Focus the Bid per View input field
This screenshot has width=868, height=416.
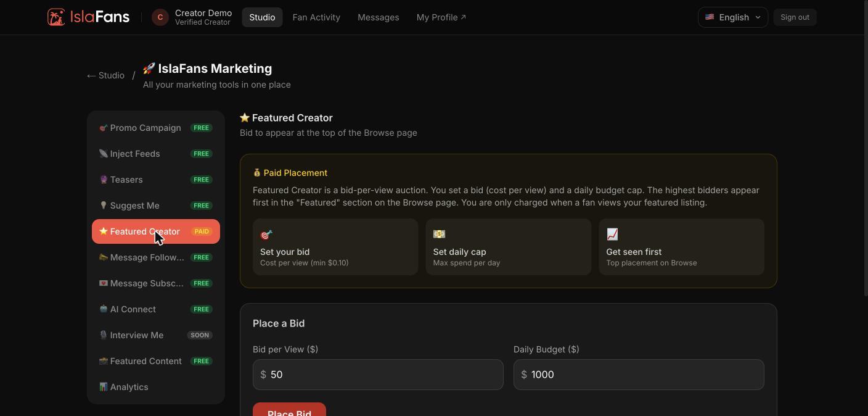click(378, 375)
